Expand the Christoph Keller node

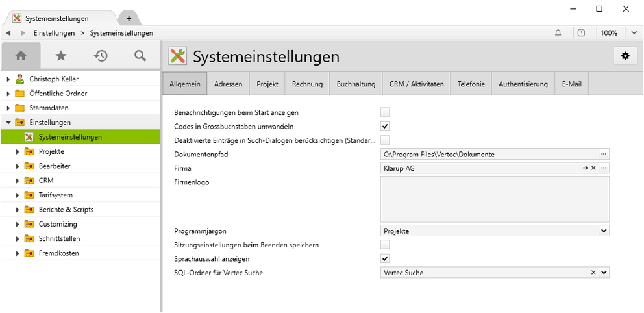(x=8, y=79)
